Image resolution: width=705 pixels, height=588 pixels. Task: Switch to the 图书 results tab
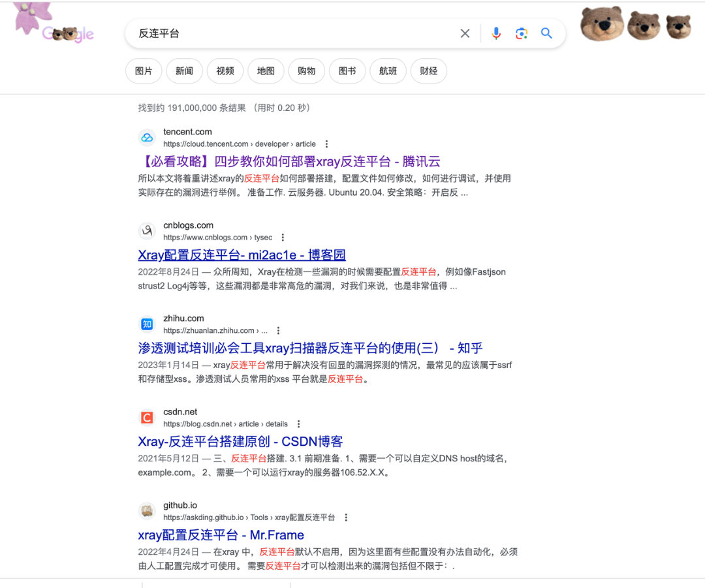click(x=347, y=71)
